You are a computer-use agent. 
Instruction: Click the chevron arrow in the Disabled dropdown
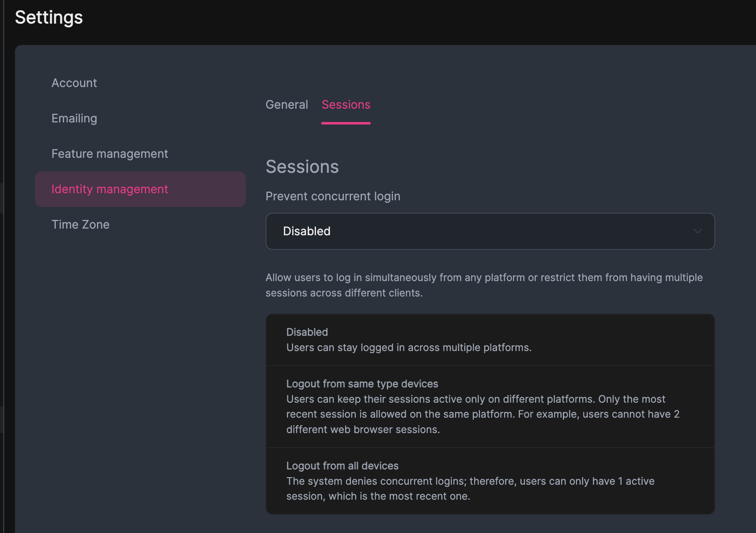point(697,231)
